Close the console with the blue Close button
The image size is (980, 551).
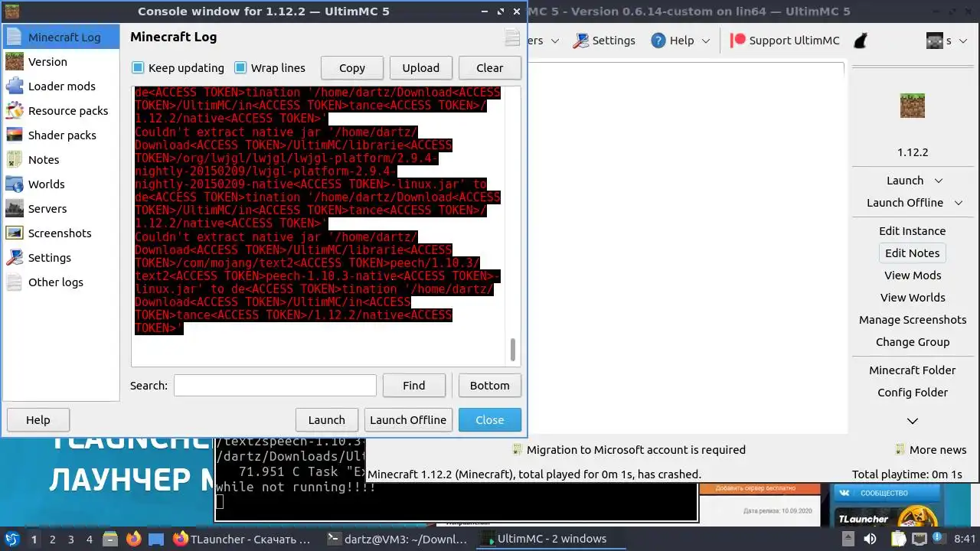[x=490, y=419]
